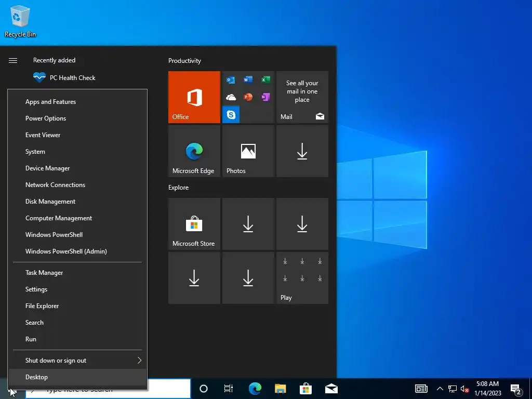Open Microsoft Store from the taskbar
The width and height of the screenshot is (532, 399).
[305, 389]
